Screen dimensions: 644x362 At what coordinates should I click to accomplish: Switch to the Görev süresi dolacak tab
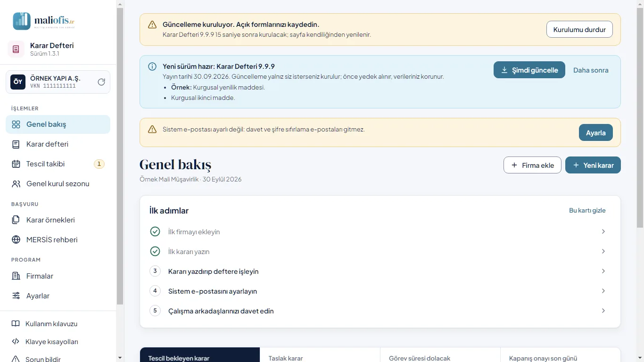(440, 355)
